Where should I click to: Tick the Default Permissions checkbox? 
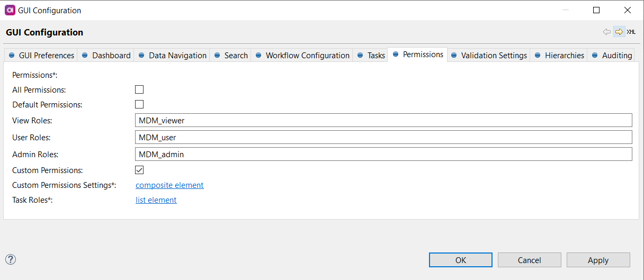[139, 104]
